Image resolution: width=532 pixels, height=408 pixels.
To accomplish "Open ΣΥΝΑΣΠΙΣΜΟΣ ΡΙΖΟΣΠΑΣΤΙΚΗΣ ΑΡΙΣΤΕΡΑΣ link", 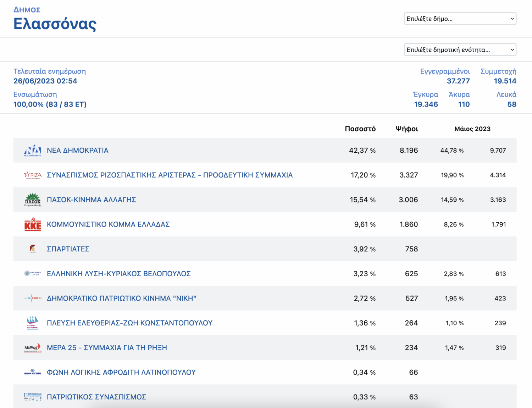I will (x=170, y=175).
